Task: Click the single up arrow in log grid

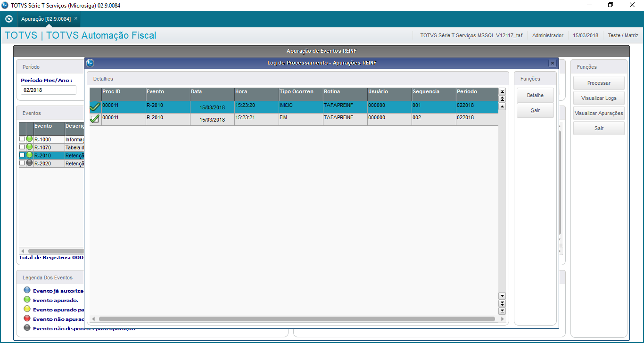Action: point(502,106)
